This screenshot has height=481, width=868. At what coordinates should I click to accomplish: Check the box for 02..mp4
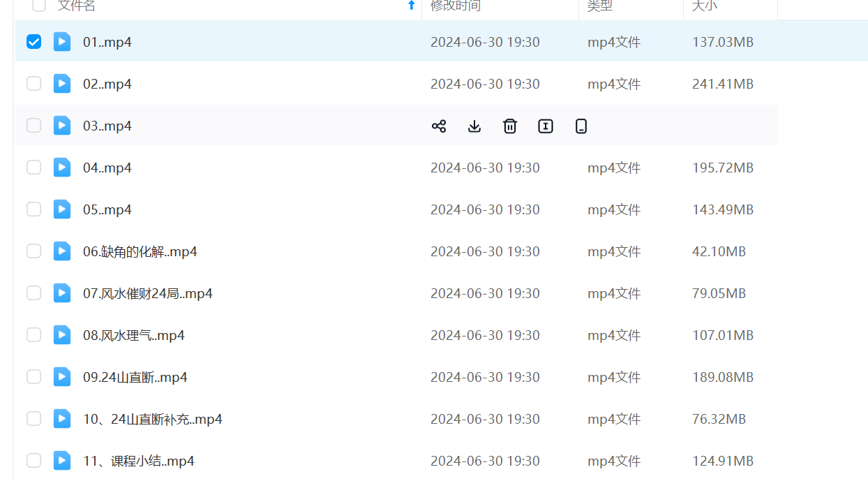pyautogui.click(x=33, y=84)
